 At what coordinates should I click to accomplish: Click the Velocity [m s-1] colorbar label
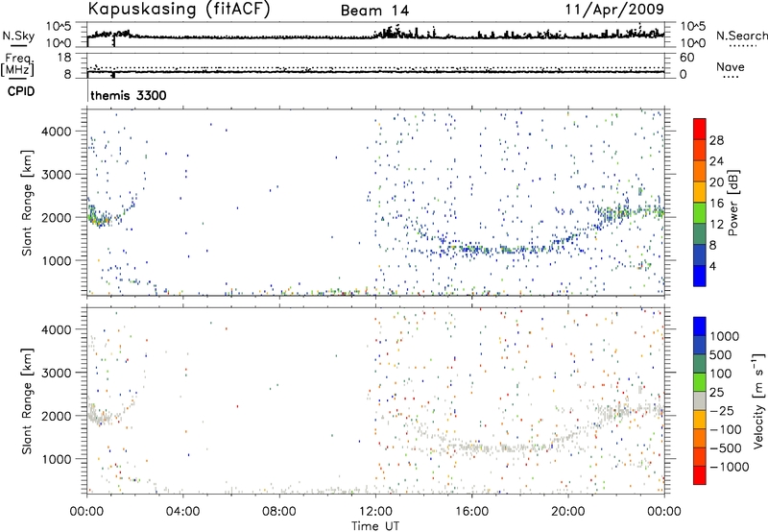[758, 400]
